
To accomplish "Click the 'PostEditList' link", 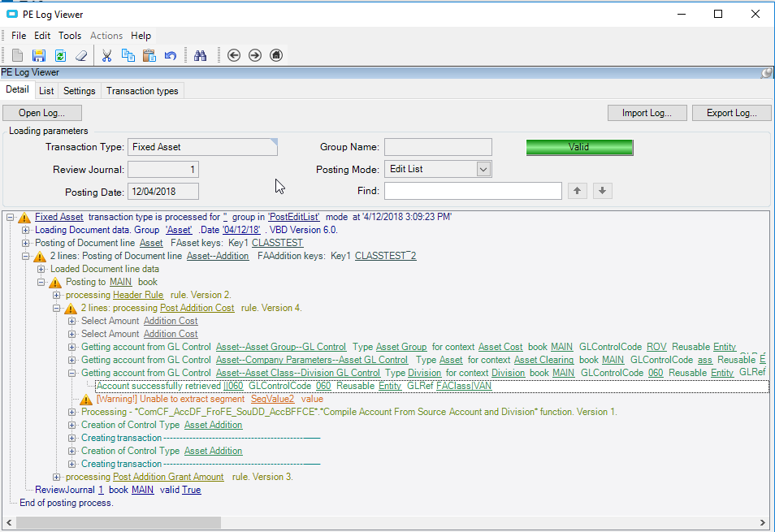I will pyautogui.click(x=294, y=217).
